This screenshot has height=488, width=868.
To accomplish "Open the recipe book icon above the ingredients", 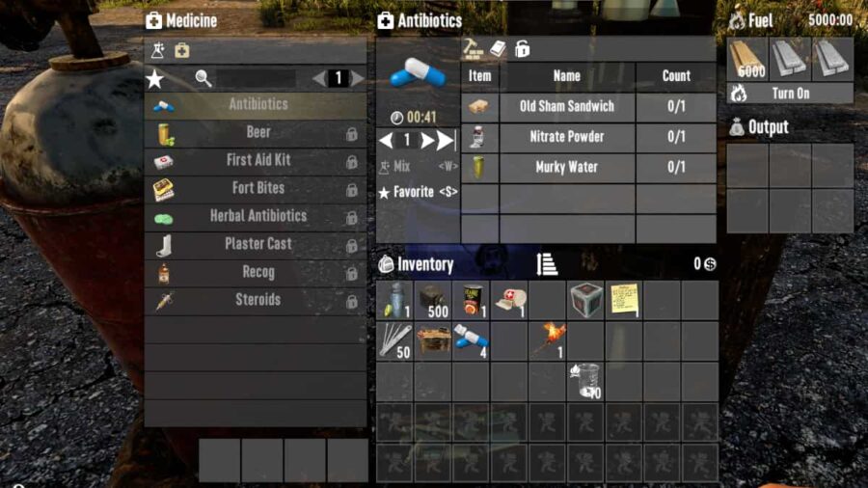I will [x=498, y=48].
